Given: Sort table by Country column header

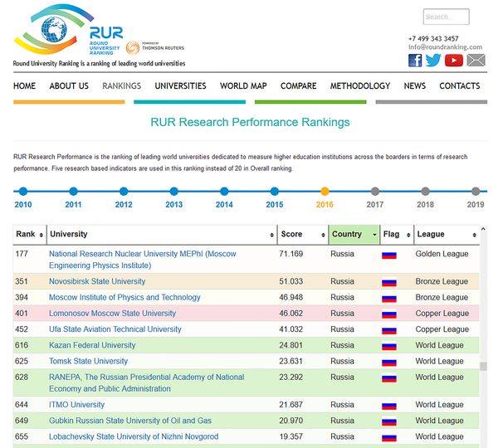Looking at the screenshot, I should coord(353,235).
